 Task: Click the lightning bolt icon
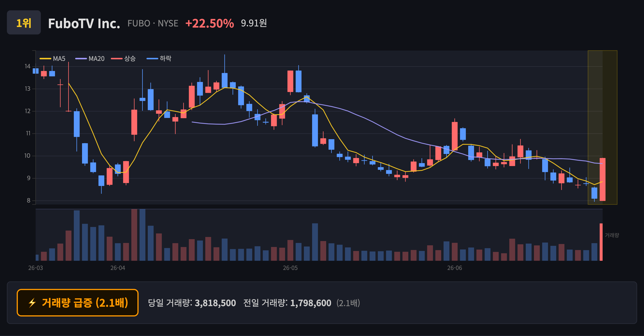pos(32,303)
